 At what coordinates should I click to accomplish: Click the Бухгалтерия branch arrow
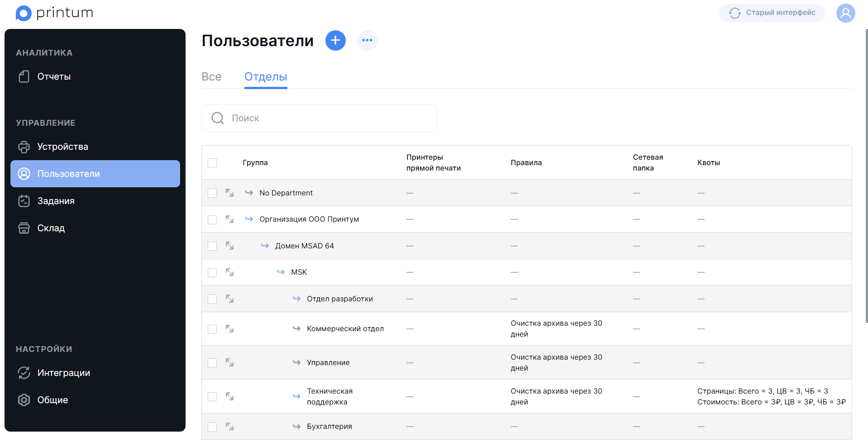(296, 426)
